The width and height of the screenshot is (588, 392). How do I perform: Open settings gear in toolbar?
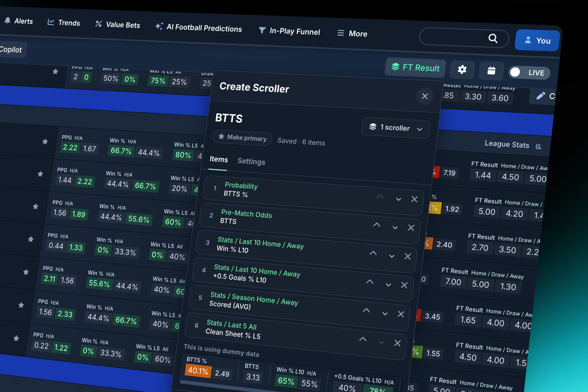[462, 70]
